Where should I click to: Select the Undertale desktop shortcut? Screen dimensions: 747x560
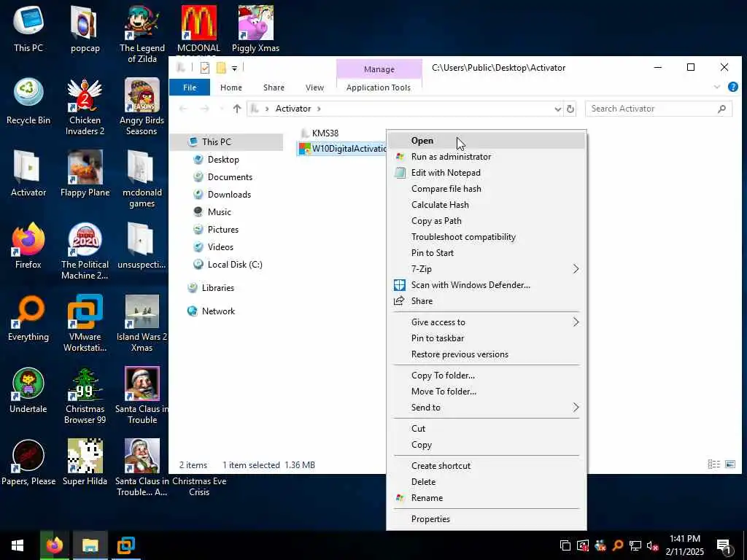[28, 391]
